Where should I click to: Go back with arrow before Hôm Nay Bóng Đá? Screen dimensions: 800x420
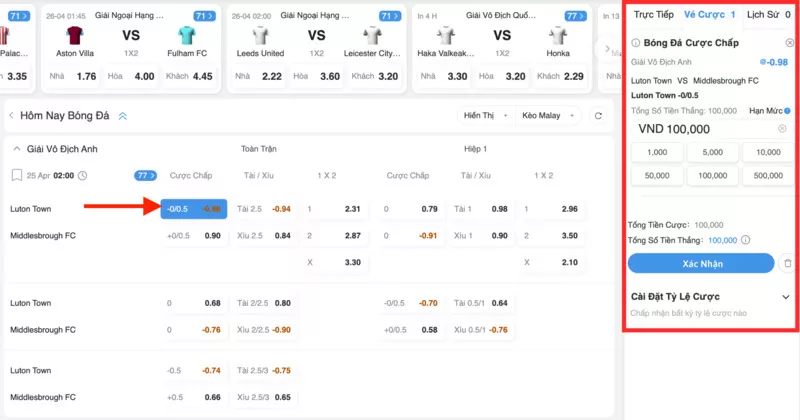tap(11, 116)
